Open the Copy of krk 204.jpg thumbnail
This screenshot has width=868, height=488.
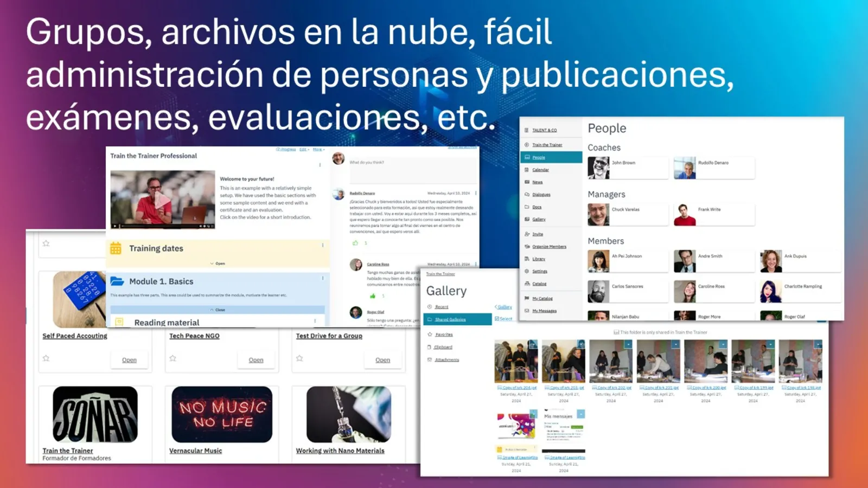515,361
